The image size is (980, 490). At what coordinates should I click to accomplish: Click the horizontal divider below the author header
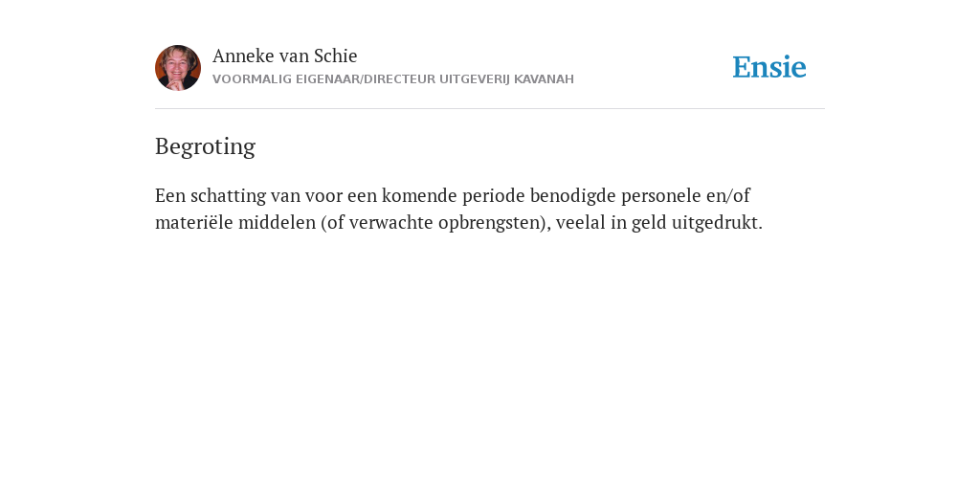pos(490,109)
